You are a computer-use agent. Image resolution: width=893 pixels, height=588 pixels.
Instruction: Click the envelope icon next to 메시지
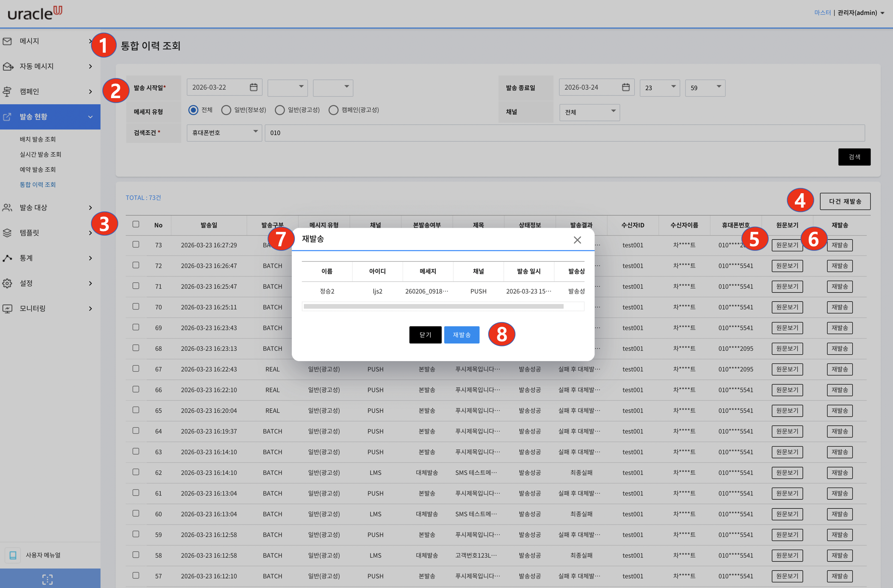tap(7, 41)
